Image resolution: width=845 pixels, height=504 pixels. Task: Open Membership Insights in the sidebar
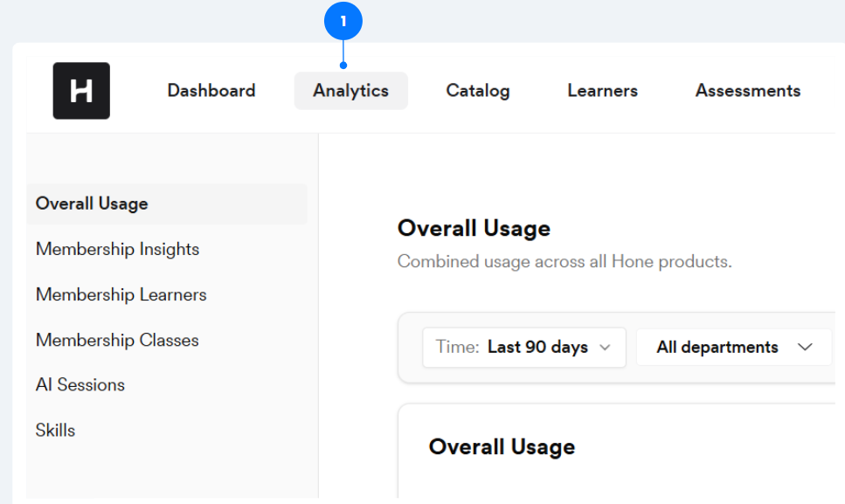click(117, 249)
